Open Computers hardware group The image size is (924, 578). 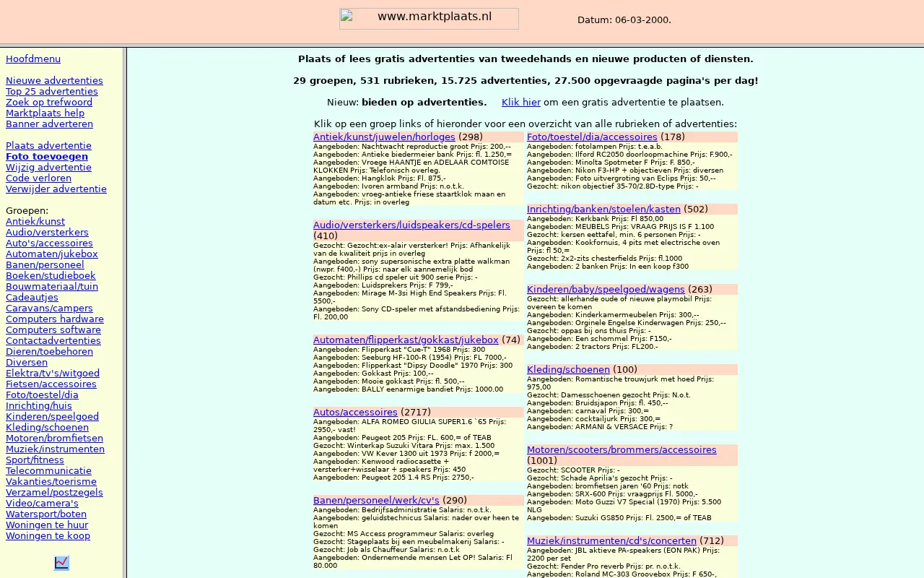click(55, 319)
